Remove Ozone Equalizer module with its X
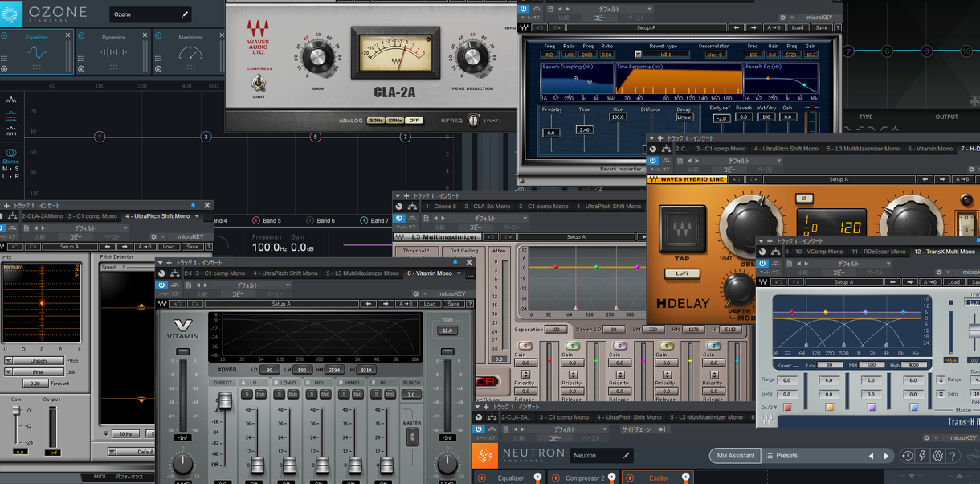 click(68, 35)
